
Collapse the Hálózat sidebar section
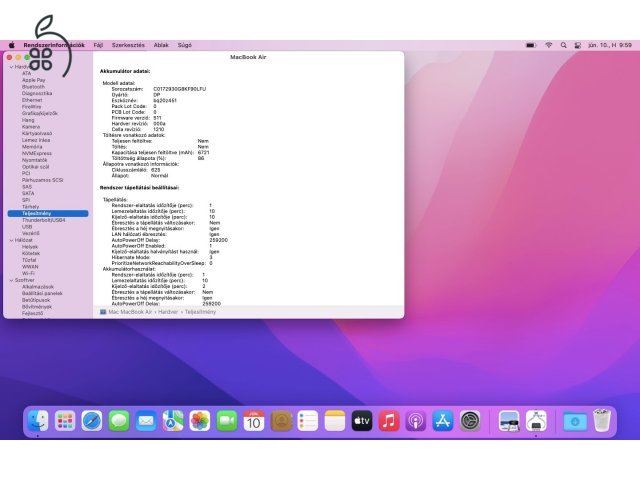[11, 240]
